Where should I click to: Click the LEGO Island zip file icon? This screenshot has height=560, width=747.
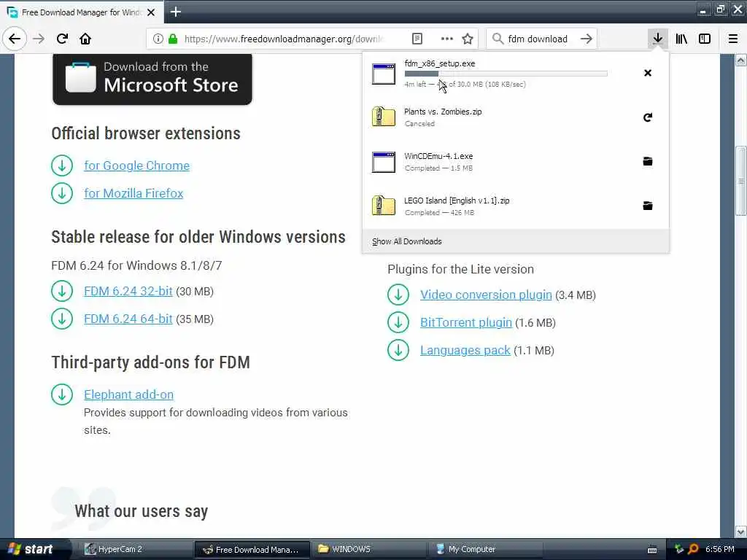(384, 205)
